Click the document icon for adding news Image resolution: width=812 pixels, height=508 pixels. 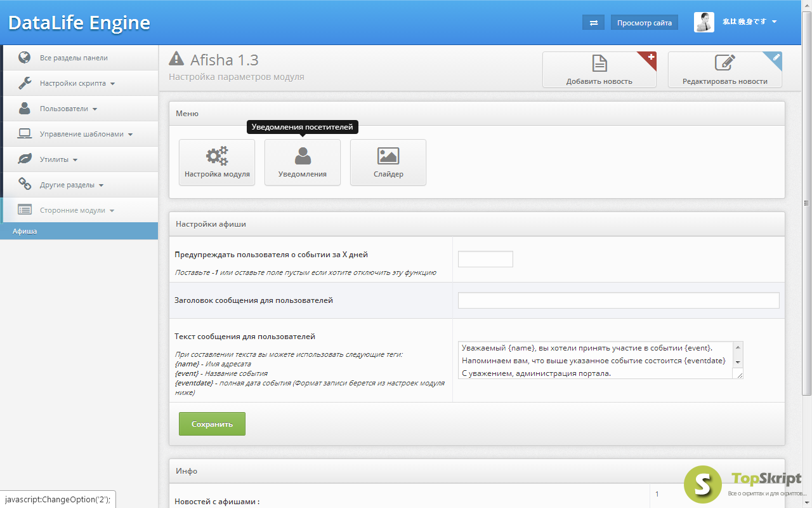(x=599, y=63)
